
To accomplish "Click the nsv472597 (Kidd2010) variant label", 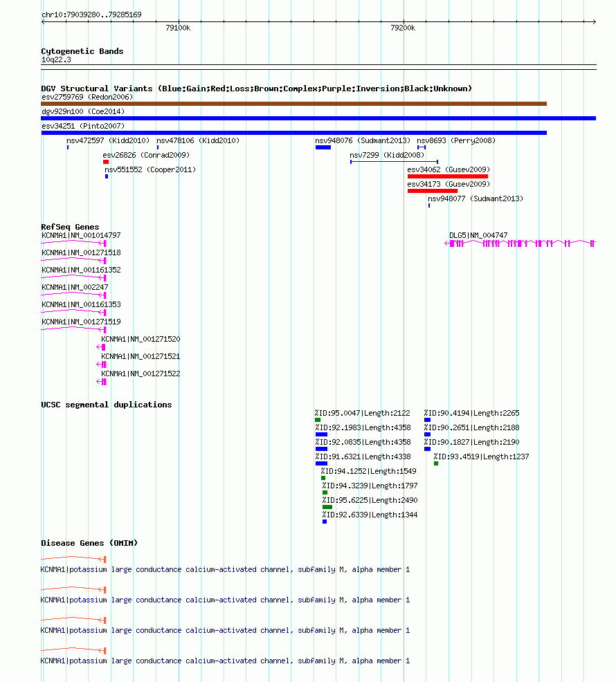I will (x=108, y=140).
